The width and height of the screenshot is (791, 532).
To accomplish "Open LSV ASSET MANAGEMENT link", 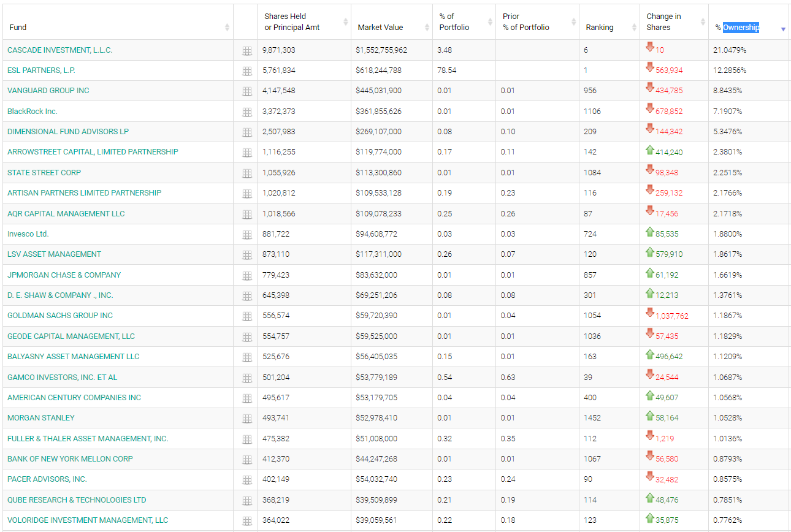I will pos(55,254).
